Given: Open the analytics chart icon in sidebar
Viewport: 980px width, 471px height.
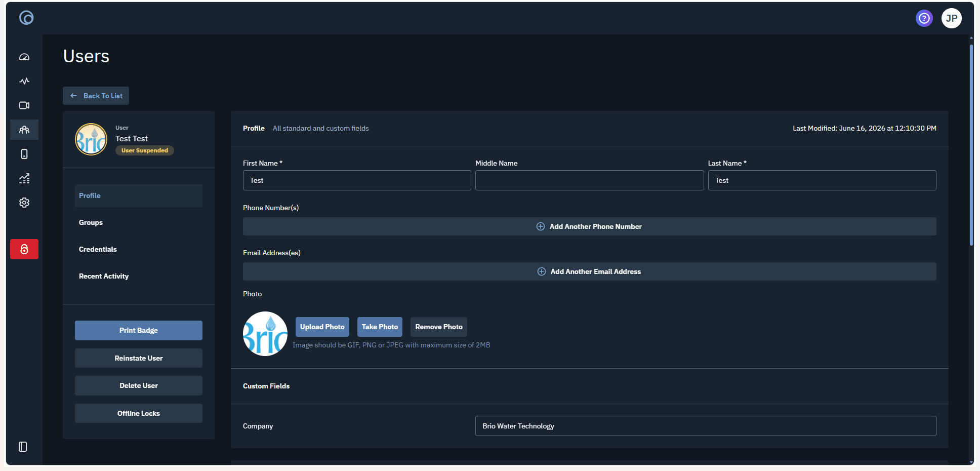Looking at the screenshot, I should [x=24, y=178].
